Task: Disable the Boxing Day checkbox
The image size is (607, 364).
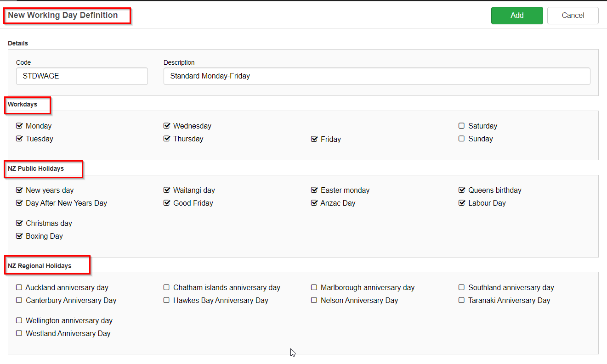Action: (19, 236)
